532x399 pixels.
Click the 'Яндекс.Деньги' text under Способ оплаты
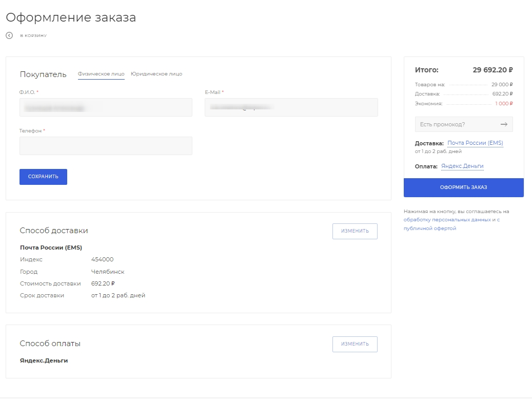click(x=44, y=360)
